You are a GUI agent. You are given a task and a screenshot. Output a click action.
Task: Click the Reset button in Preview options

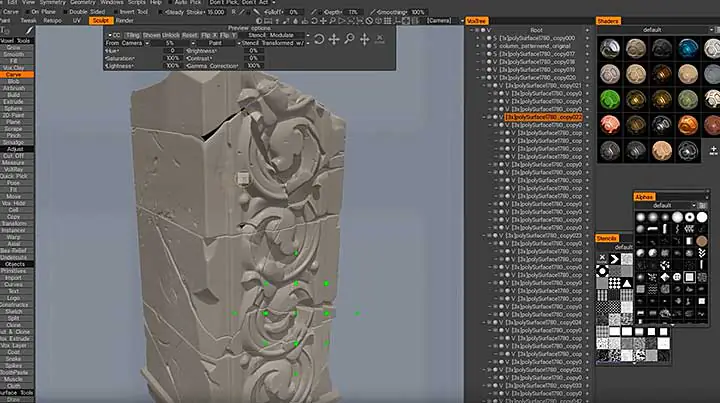(x=190, y=35)
